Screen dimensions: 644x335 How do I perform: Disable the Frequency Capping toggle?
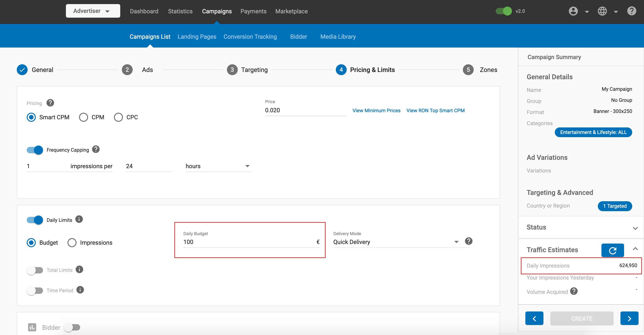35,150
